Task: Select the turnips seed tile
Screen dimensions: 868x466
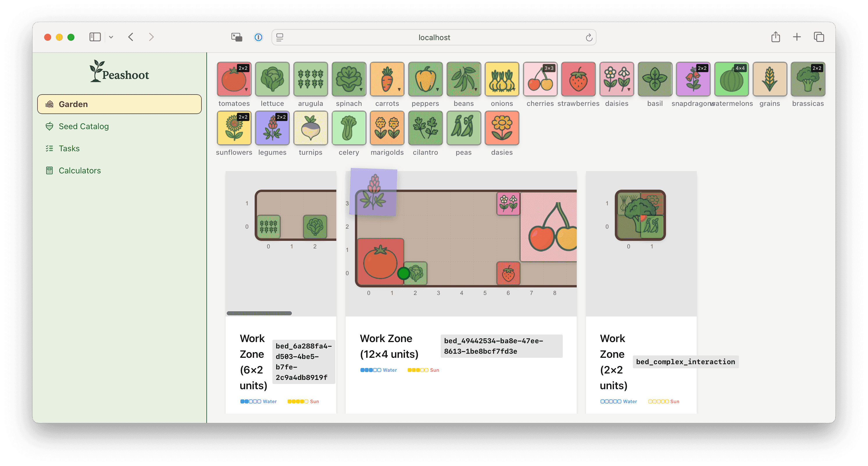Action: pyautogui.click(x=310, y=128)
